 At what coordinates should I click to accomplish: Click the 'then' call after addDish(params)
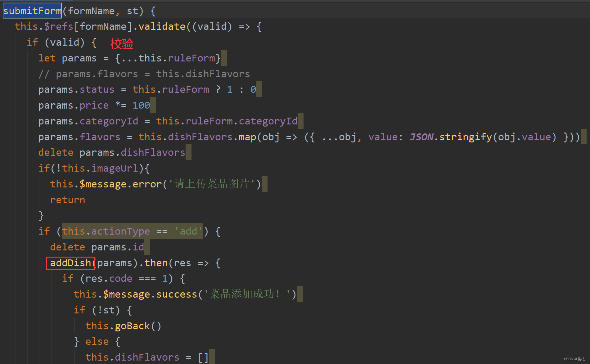[156, 263]
